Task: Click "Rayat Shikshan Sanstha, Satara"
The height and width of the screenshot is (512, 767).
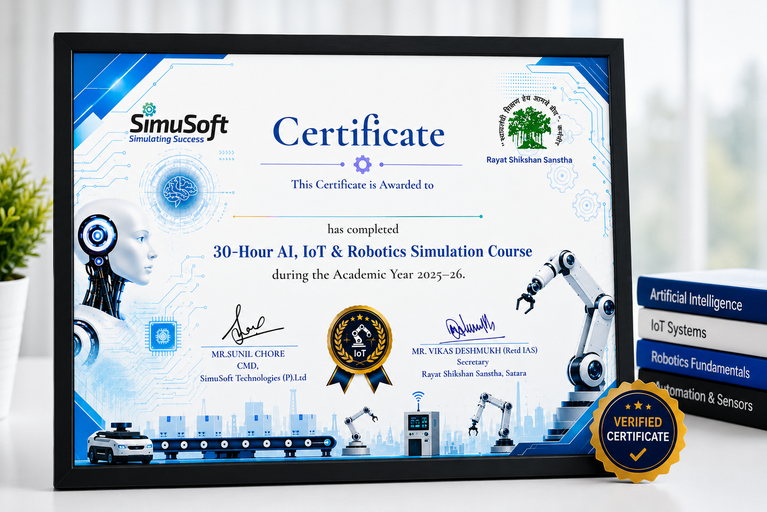Action: [474, 374]
